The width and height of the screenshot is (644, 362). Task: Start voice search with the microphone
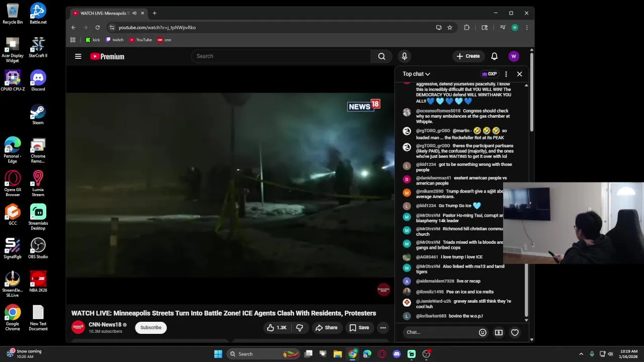(404, 56)
